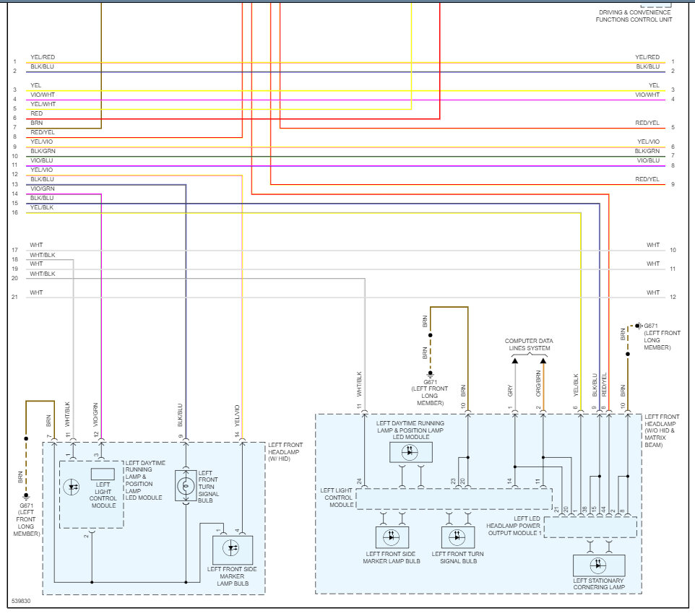Click the LEFT DAYTIME RUNNING LAMP & POSITION LAMP LED MODULE label in HID headlamp
Screen dimensions: 695x616
pyautogui.click(x=145, y=480)
